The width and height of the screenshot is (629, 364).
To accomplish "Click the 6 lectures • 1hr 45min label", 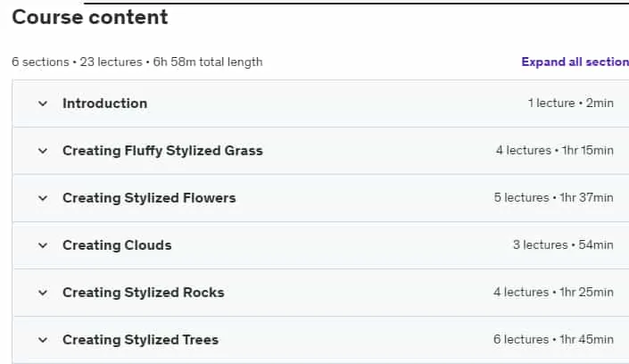I will click(553, 340).
